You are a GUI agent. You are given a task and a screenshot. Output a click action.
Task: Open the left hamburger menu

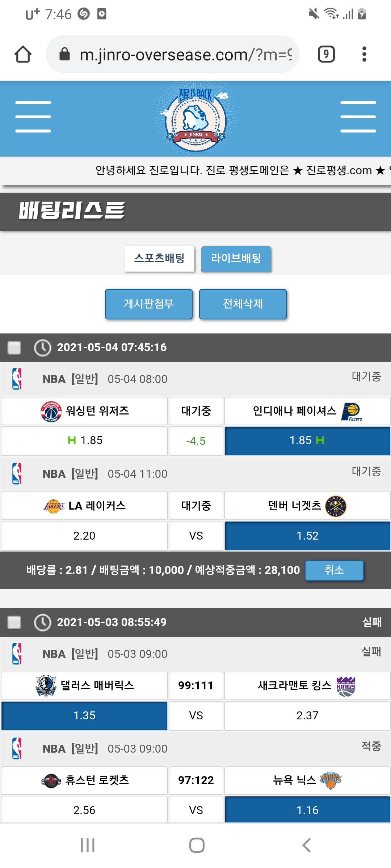[33, 117]
